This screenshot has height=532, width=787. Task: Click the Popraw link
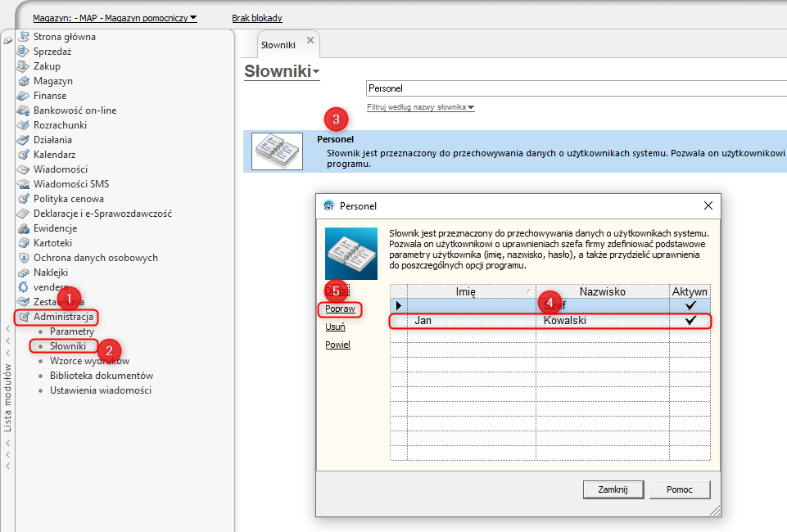(340, 309)
